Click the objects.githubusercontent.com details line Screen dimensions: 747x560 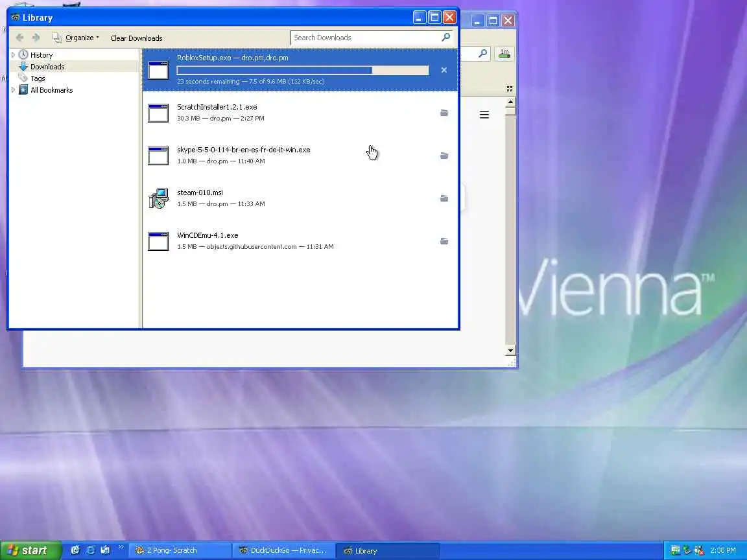click(255, 247)
